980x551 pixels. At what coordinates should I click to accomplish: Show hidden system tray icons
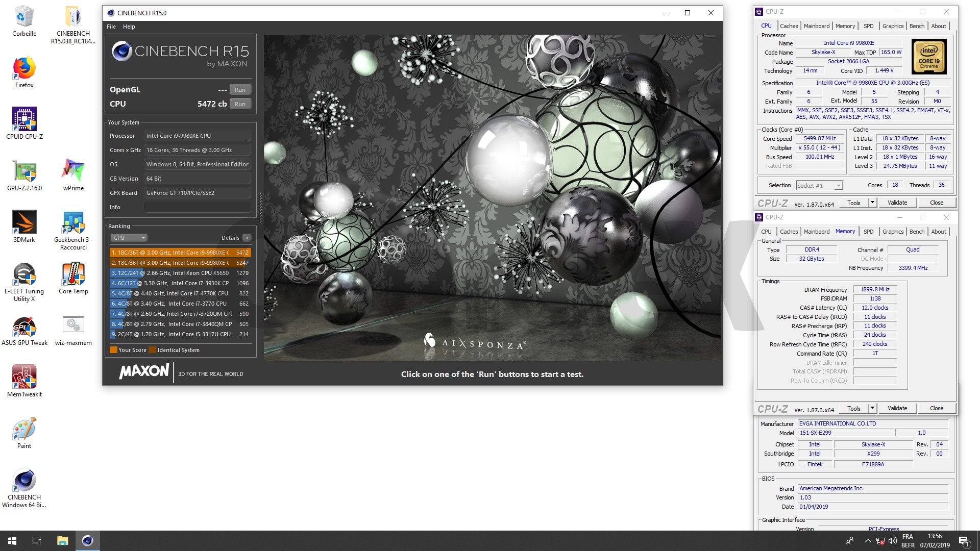868,541
